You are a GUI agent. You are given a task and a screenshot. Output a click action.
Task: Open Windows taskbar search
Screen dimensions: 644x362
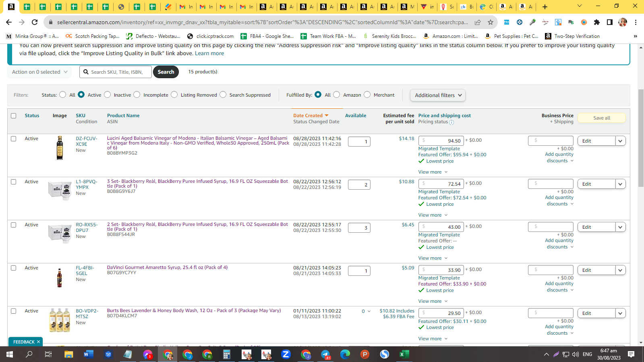coord(29,354)
